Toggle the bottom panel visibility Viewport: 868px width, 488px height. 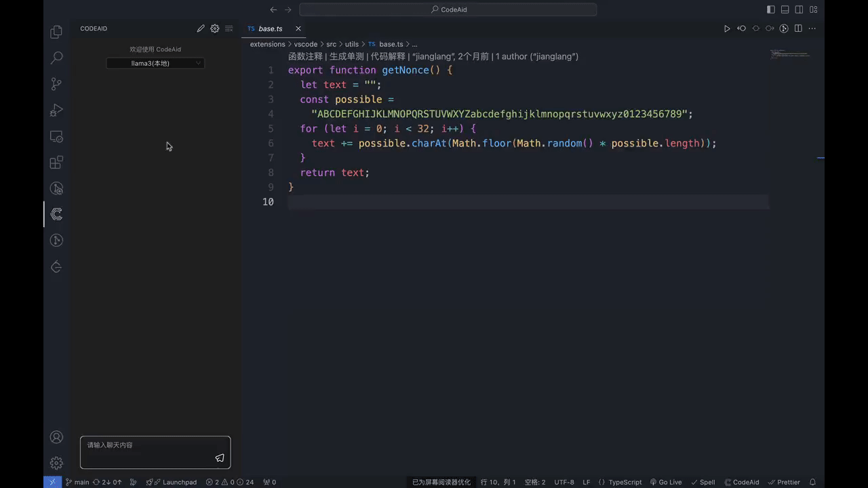pyautogui.click(x=785, y=9)
